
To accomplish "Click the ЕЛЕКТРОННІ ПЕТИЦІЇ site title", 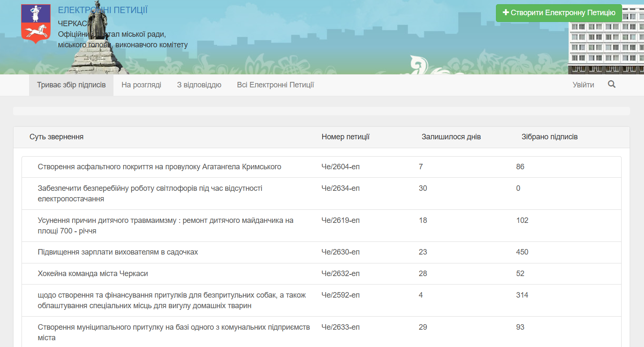I will coord(102,10).
